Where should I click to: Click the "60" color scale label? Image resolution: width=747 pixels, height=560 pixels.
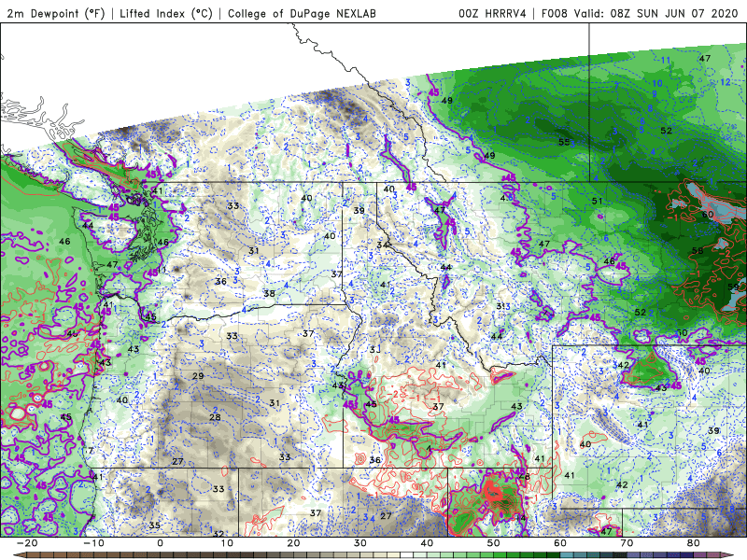[560, 543]
